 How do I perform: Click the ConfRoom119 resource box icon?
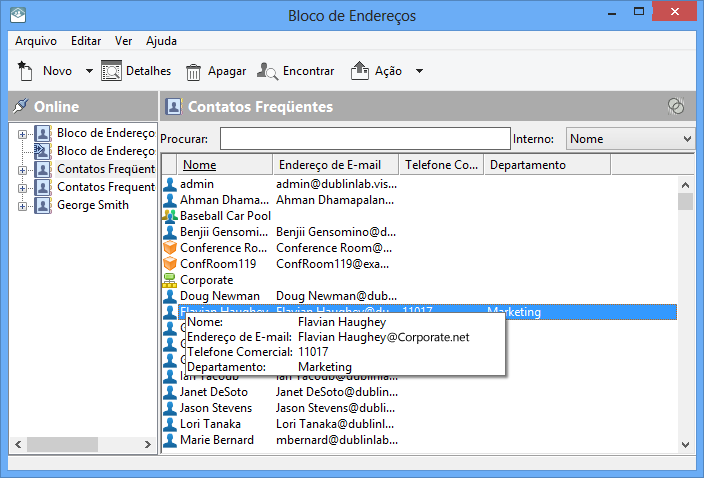(x=170, y=264)
